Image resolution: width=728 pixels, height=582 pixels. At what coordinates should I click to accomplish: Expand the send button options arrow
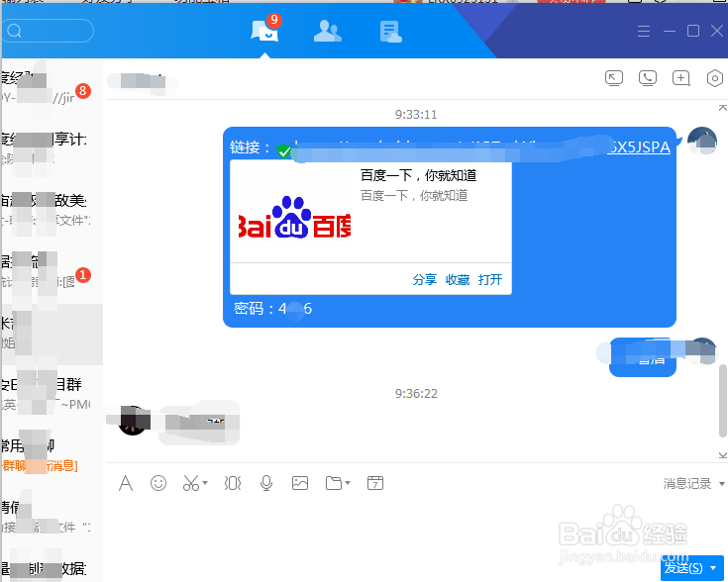[713, 568]
